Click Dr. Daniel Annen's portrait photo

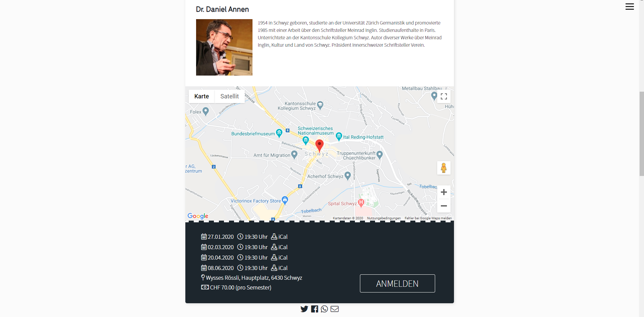point(224,47)
